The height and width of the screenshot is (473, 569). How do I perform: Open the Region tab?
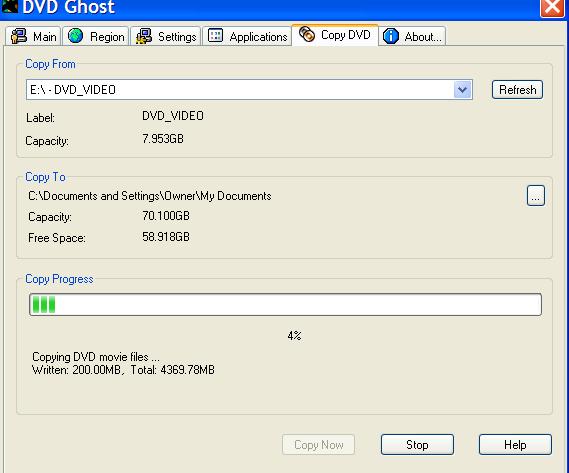pyautogui.click(x=95, y=36)
